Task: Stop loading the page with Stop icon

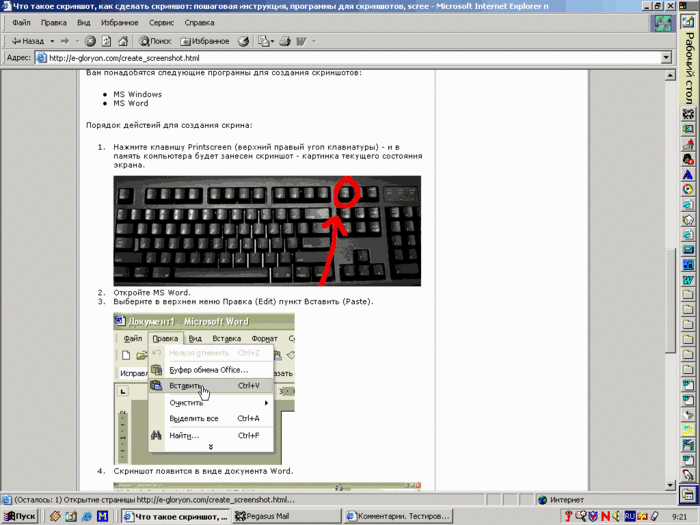Action: point(90,41)
